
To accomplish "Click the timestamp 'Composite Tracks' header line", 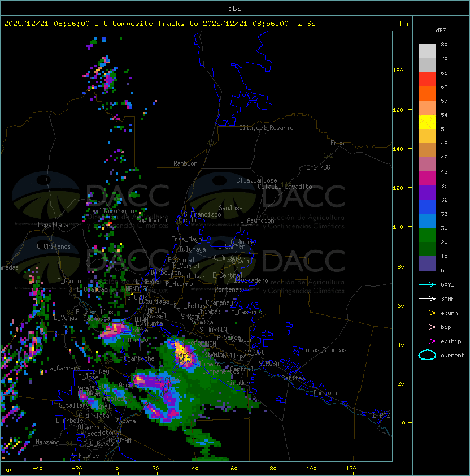I will (x=160, y=24).
